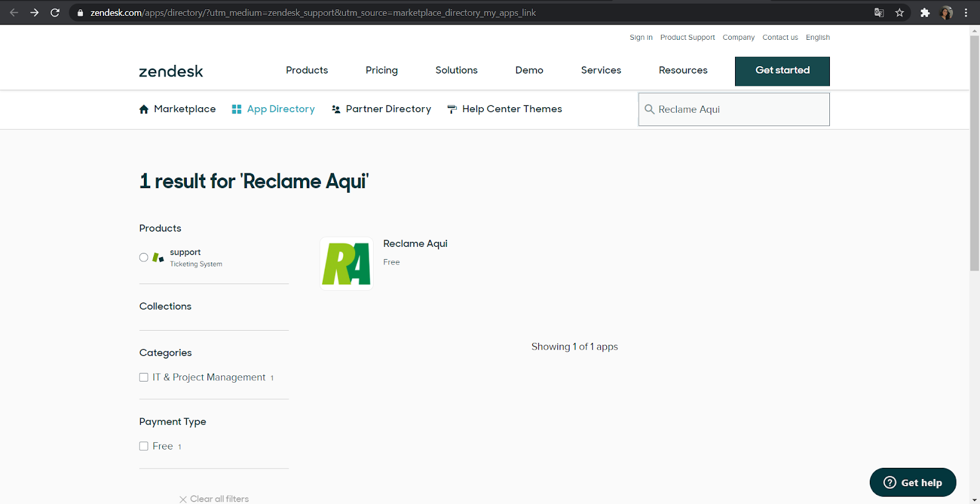This screenshot has width=980, height=504.
Task: Open the Reclame Aqui app logo thumbnail
Action: (347, 264)
